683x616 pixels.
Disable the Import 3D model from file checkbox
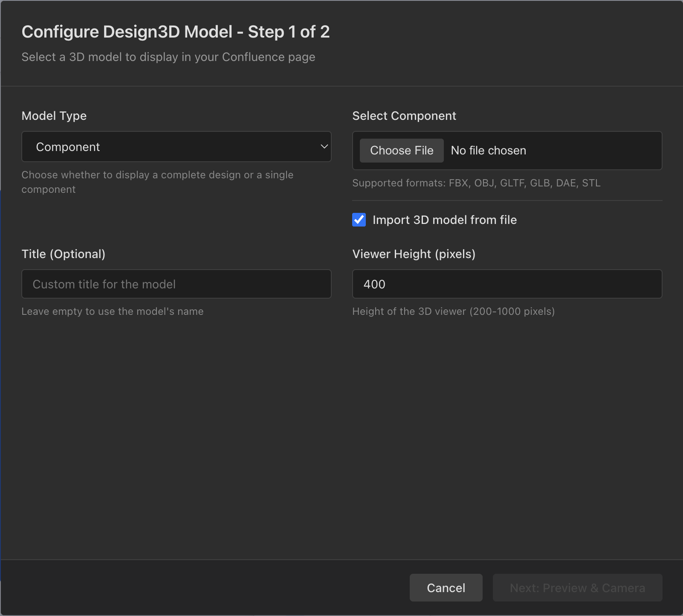click(x=359, y=220)
